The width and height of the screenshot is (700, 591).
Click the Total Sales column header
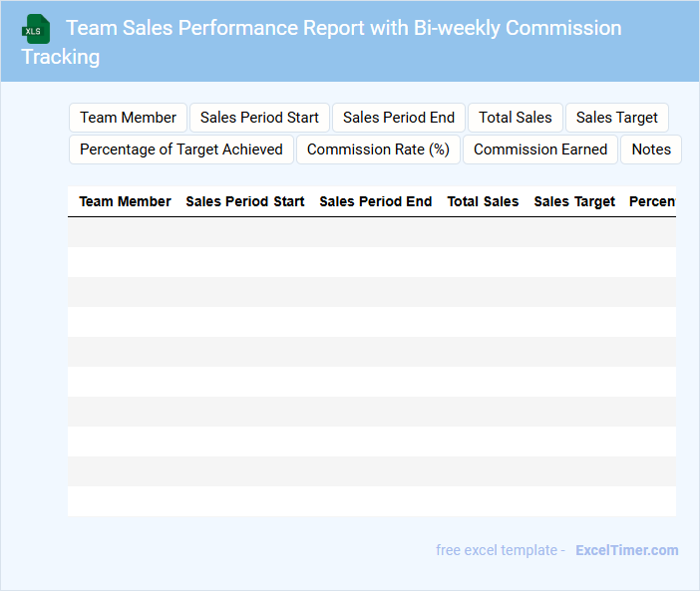(483, 201)
